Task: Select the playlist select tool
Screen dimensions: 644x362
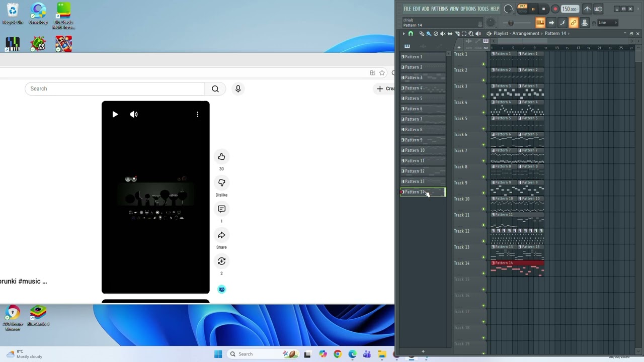Action: 464,34
